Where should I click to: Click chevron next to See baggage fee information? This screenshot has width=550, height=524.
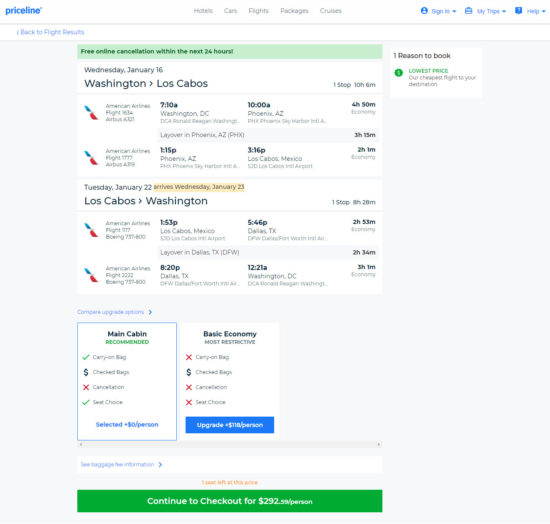pyautogui.click(x=160, y=464)
